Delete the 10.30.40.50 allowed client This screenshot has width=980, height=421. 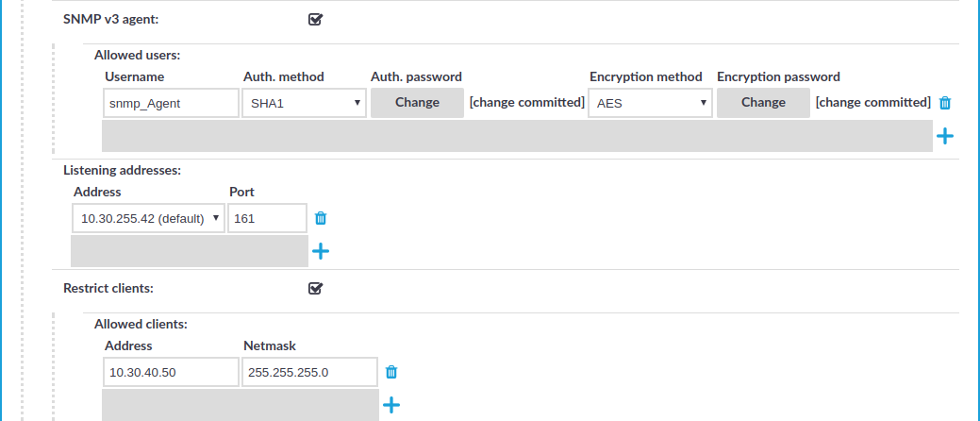click(391, 372)
